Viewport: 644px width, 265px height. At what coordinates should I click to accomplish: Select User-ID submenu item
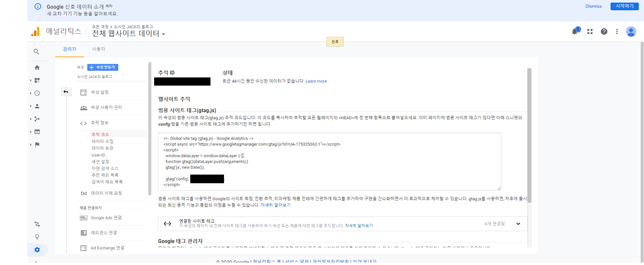click(x=98, y=155)
